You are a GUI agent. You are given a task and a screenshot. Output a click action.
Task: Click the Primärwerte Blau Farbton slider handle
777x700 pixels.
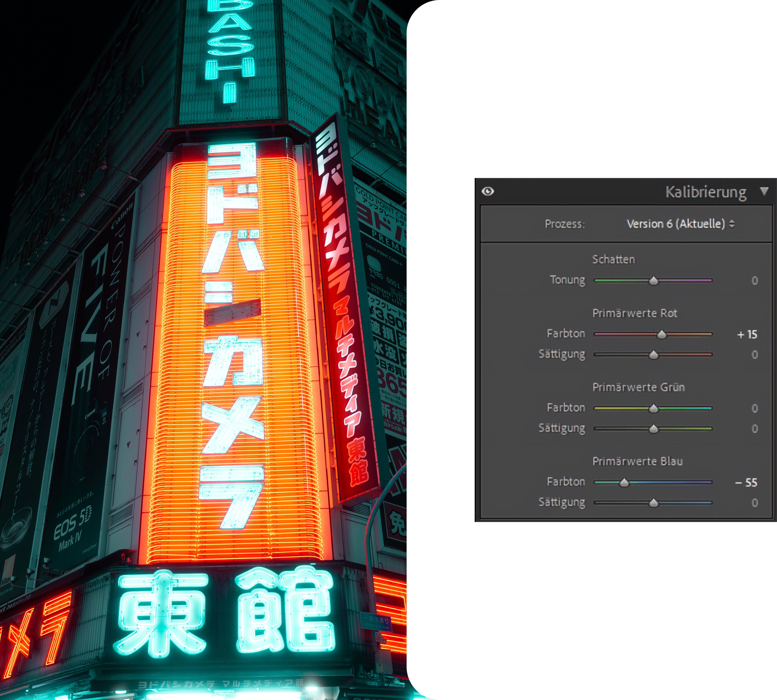tap(624, 482)
